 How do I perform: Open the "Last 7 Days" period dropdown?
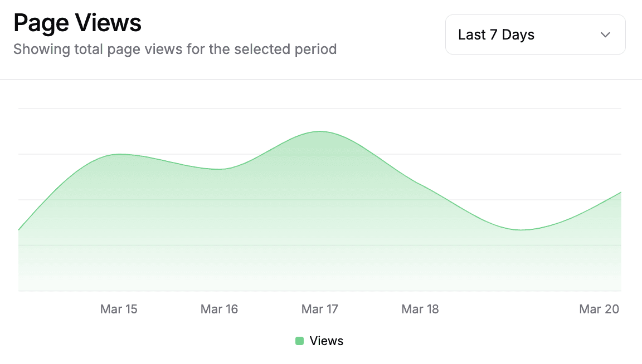[535, 35]
